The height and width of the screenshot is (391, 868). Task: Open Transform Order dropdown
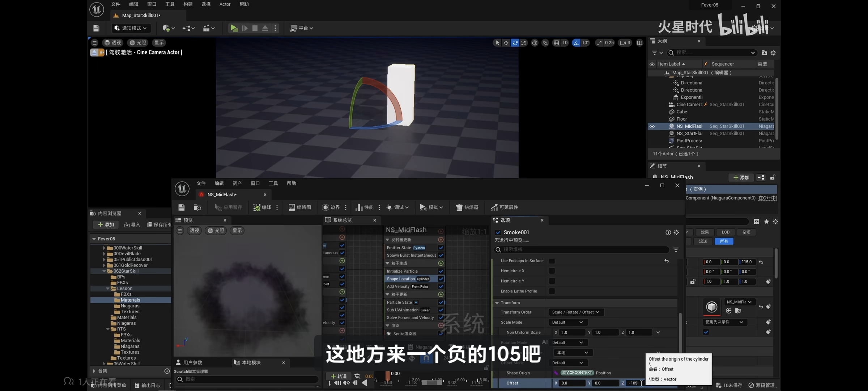(x=576, y=312)
